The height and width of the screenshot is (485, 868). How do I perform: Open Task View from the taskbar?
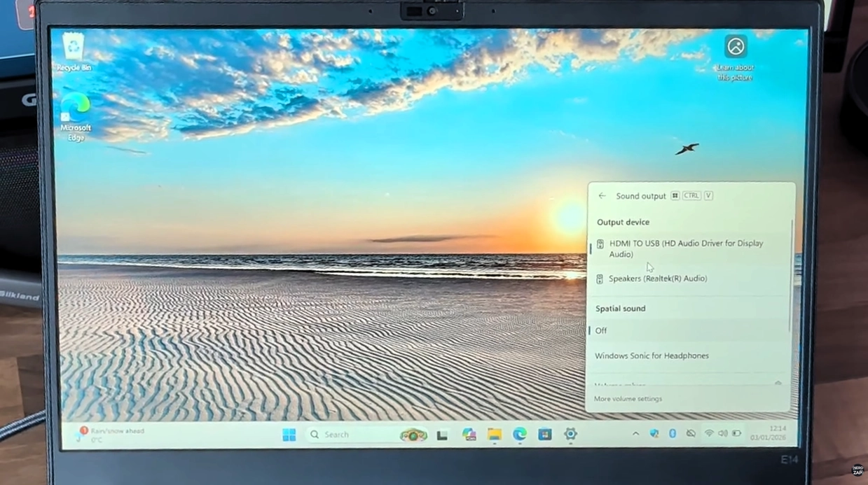point(442,435)
